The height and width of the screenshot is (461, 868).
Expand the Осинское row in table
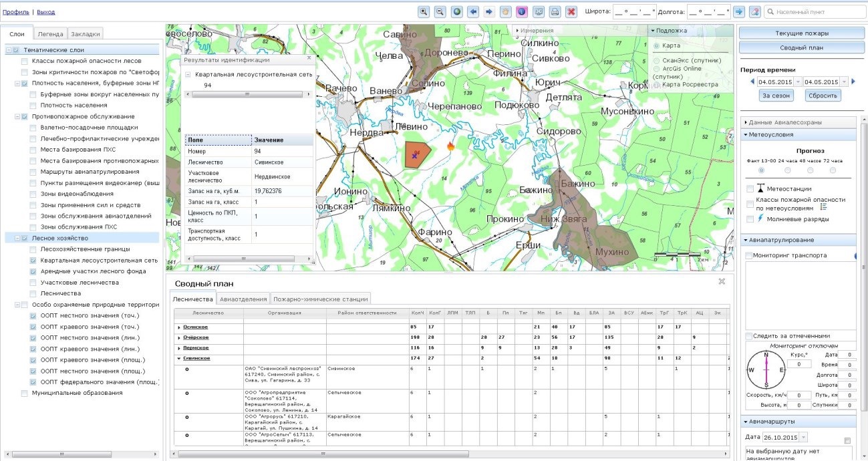178,327
